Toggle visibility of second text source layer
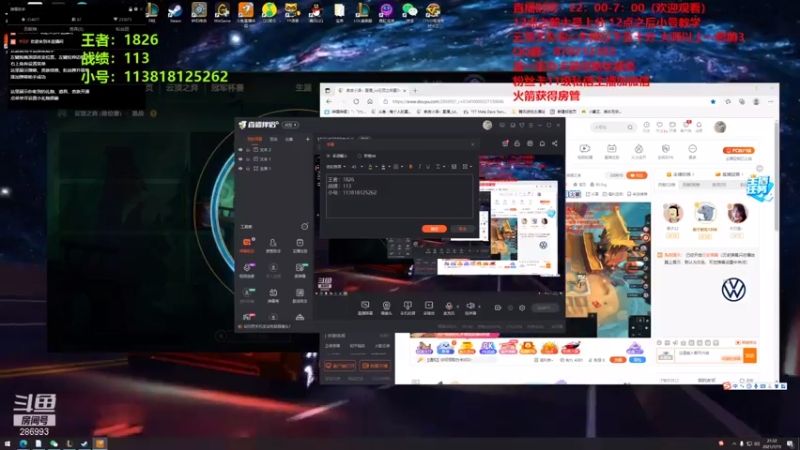The height and width of the screenshot is (450, 800). point(241,159)
